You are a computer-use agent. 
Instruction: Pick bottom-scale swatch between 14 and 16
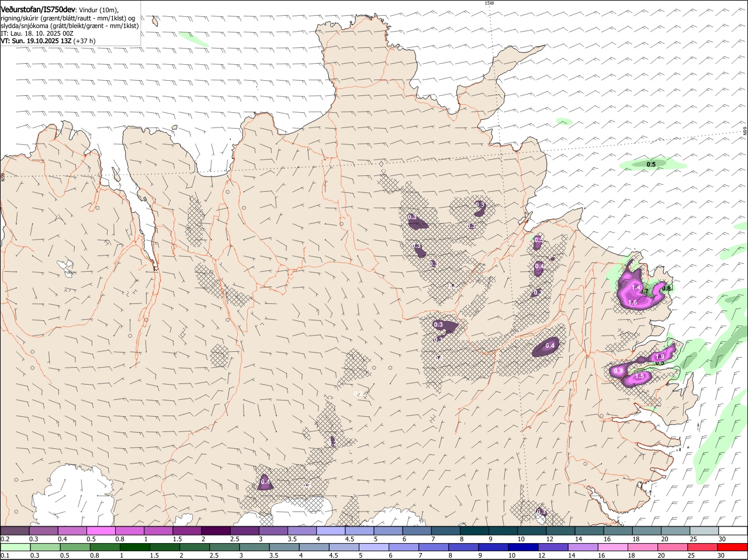582,547
